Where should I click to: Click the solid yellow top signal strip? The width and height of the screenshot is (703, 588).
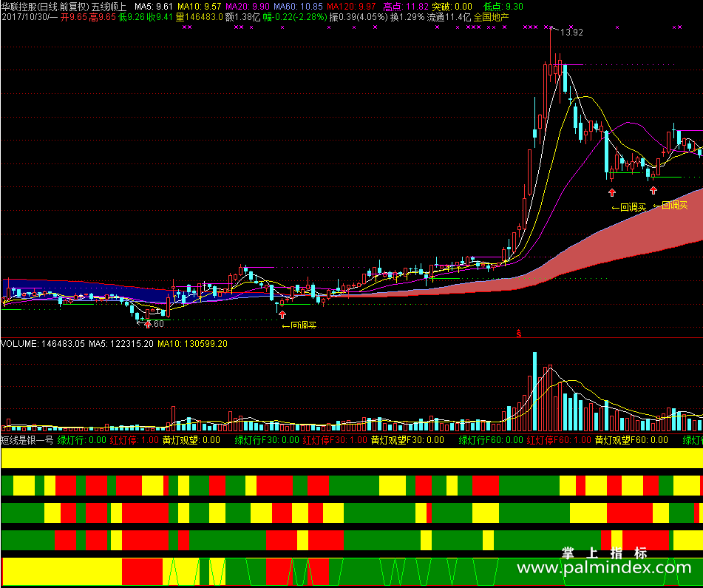352,458
